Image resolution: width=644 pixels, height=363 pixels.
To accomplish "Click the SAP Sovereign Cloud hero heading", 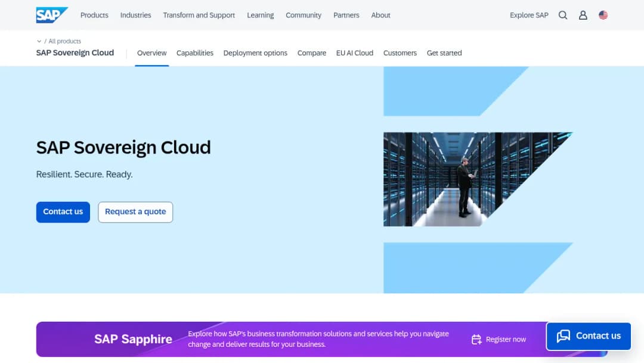I will [x=123, y=147].
